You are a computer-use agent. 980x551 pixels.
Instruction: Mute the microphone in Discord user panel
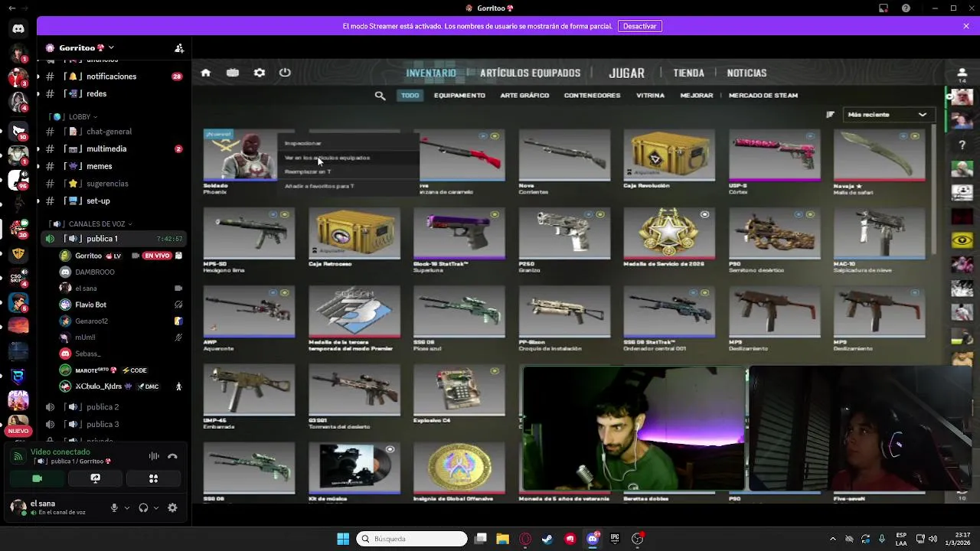114,507
